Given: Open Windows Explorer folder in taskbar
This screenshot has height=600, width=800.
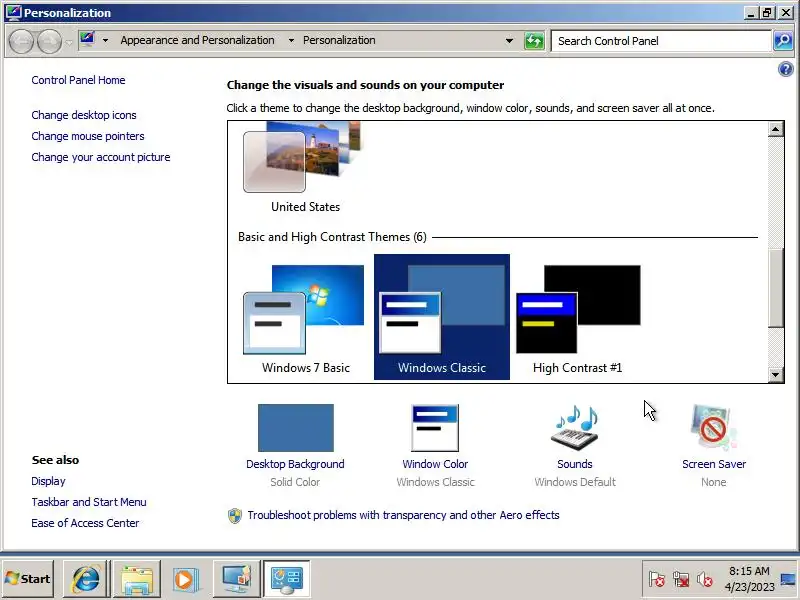Looking at the screenshot, I should click(x=137, y=579).
